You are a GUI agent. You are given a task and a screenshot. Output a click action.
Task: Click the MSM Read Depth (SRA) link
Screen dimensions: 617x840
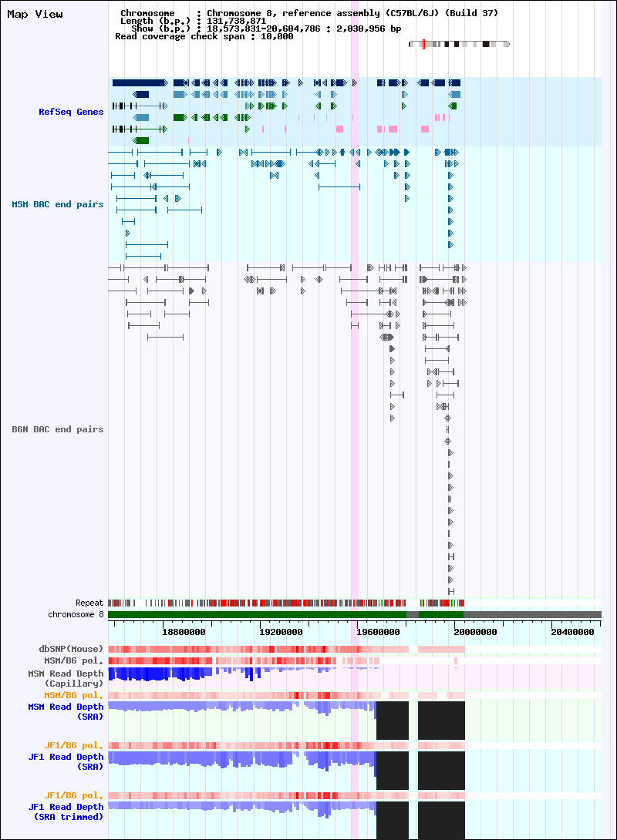[x=66, y=711]
